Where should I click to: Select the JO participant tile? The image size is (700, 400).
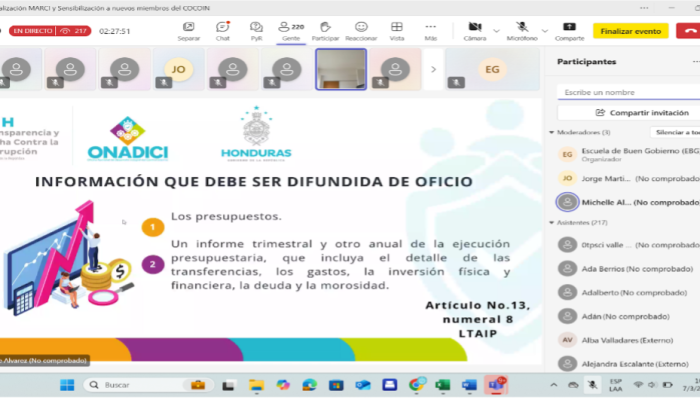[178, 70]
